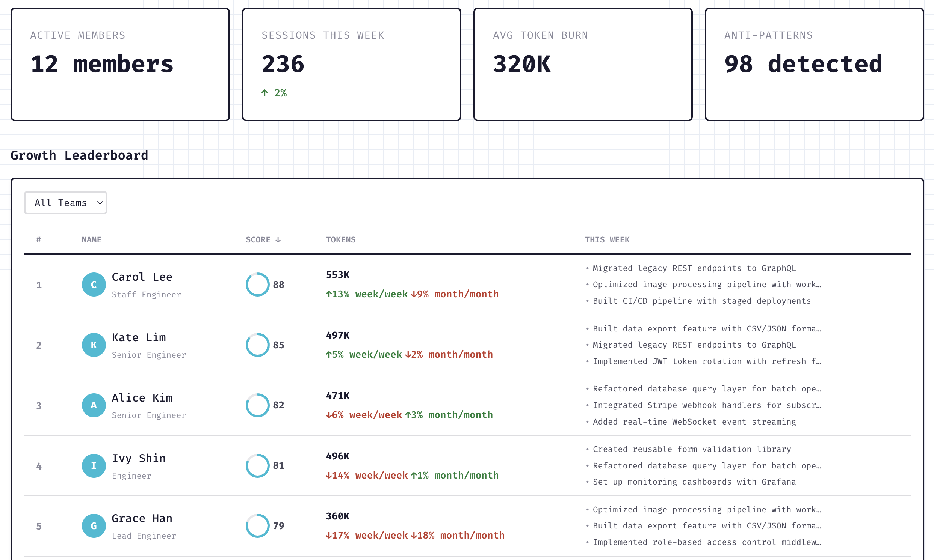934x560 pixels.
Task: Click the Active Members stat card
Action: pos(120,64)
